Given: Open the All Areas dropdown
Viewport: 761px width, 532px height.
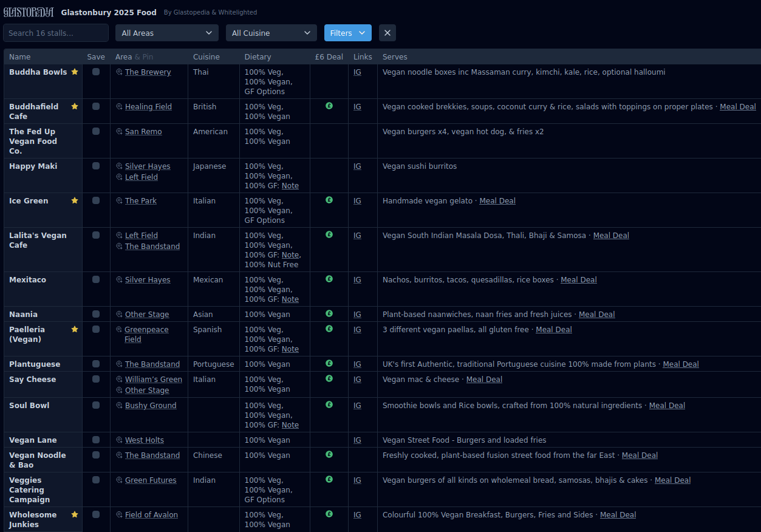Looking at the screenshot, I should pyautogui.click(x=167, y=33).
